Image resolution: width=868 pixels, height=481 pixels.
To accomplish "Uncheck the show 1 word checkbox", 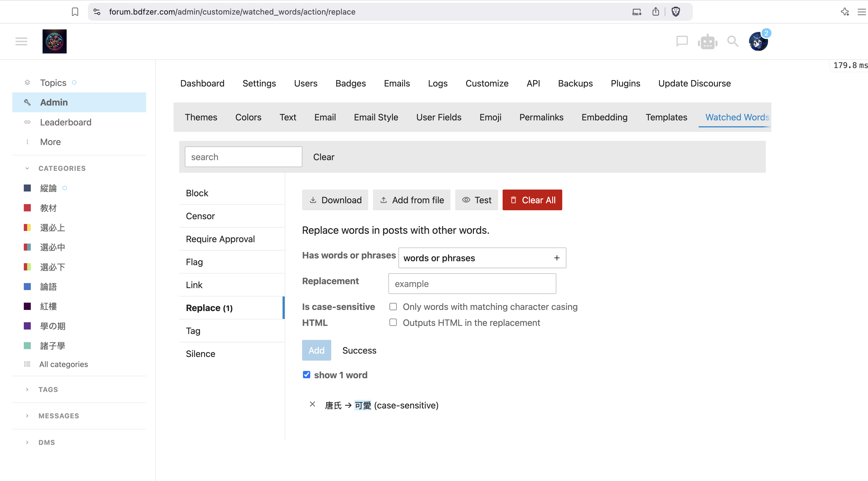I will [x=306, y=375].
